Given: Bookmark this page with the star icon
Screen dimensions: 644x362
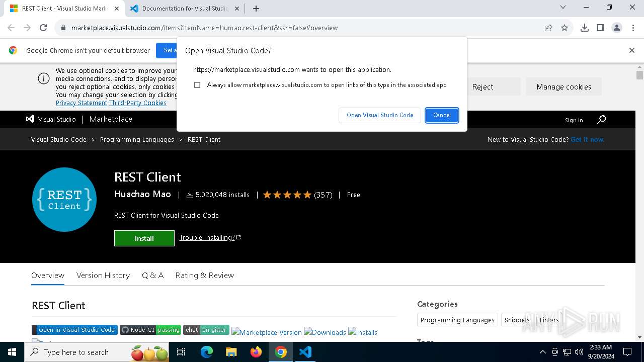Looking at the screenshot, I should click(565, 28).
